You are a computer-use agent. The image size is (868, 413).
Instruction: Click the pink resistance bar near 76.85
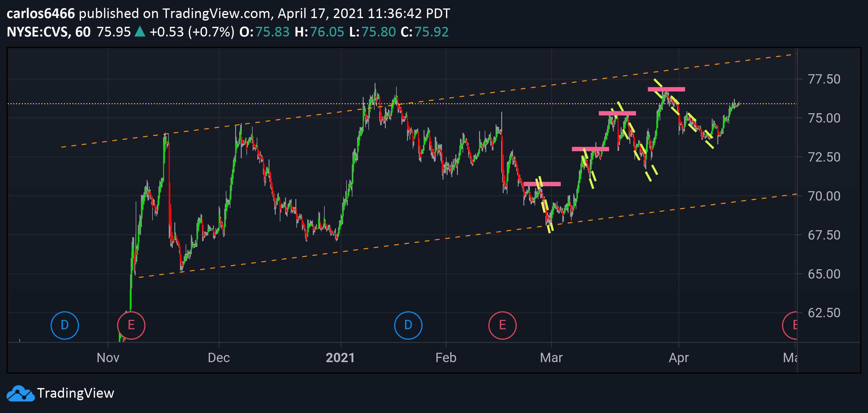point(667,89)
